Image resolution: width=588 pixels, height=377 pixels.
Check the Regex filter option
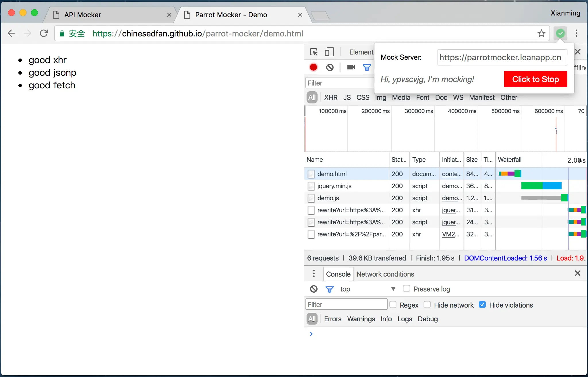click(393, 305)
